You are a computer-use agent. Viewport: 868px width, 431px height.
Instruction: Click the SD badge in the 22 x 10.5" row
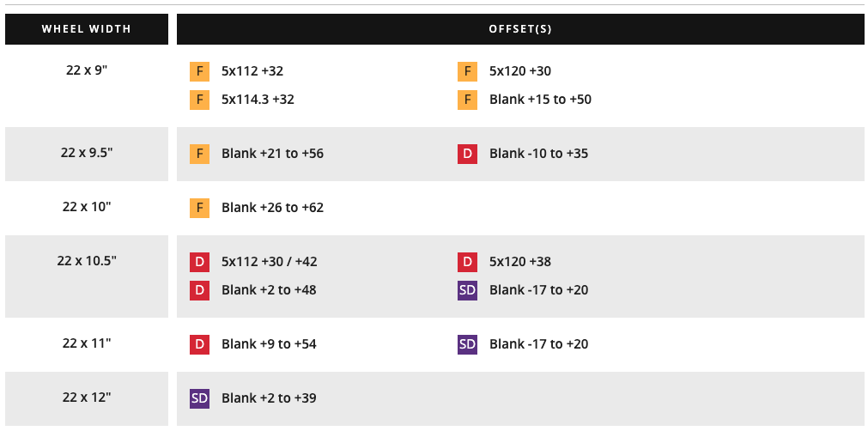[x=467, y=290]
